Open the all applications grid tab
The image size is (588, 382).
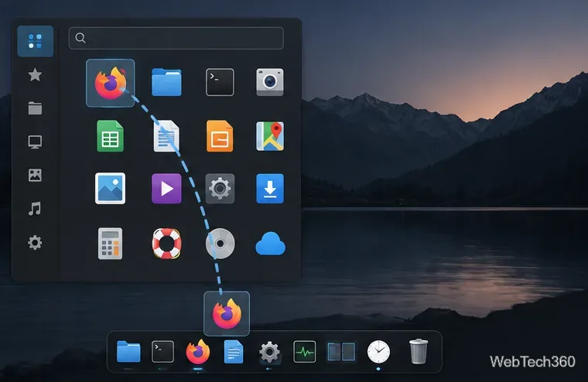[36, 41]
